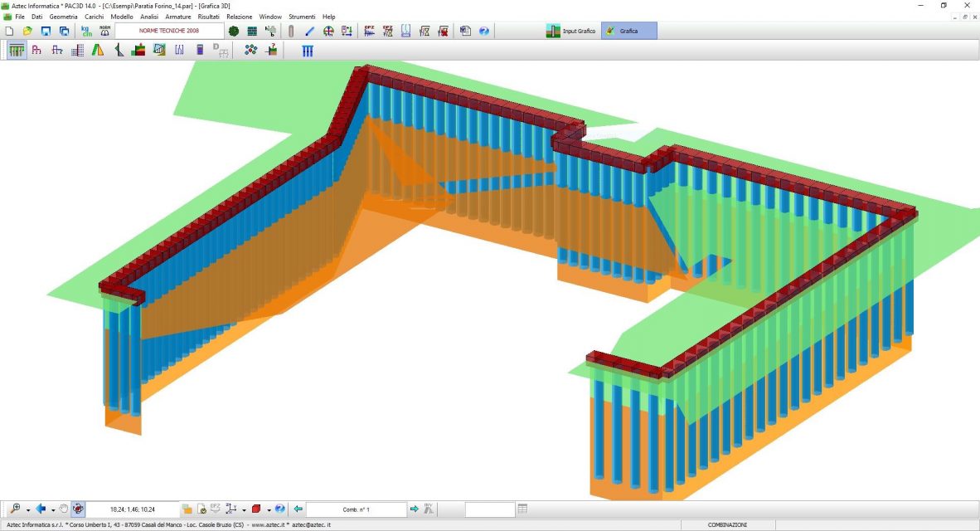Expand the axes orientation dropdown arrow
980x531 pixels.
[x=244, y=509]
